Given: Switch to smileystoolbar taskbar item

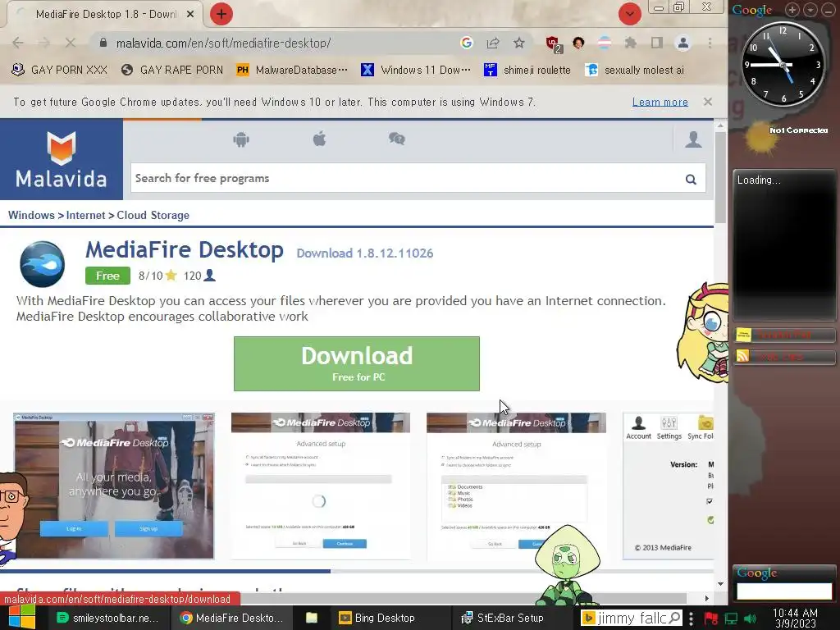Looking at the screenshot, I should [108, 618].
